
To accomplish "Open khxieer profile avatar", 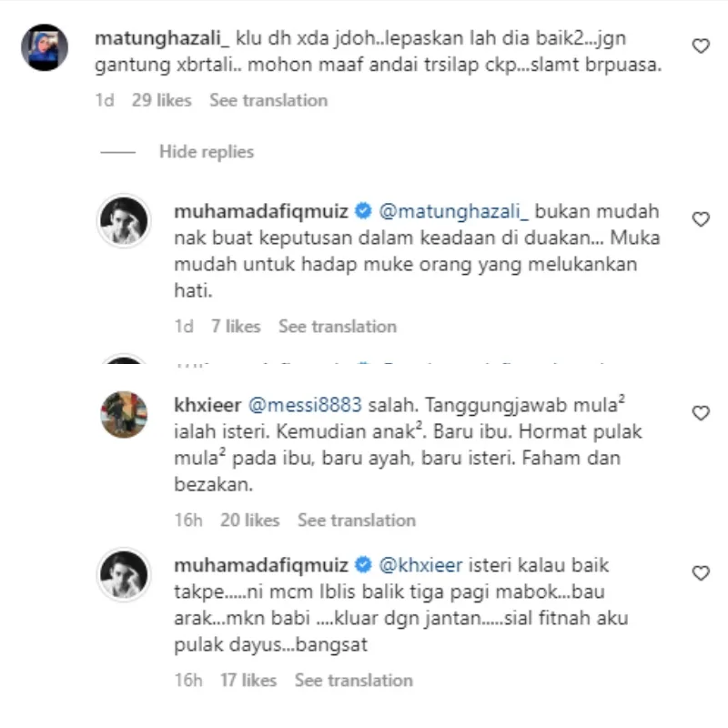I will click(x=124, y=415).
